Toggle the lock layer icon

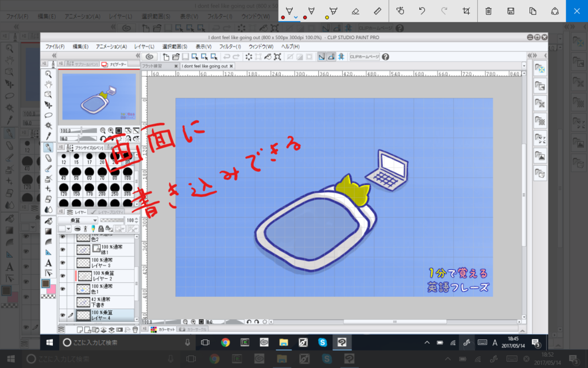[x=101, y=229]
